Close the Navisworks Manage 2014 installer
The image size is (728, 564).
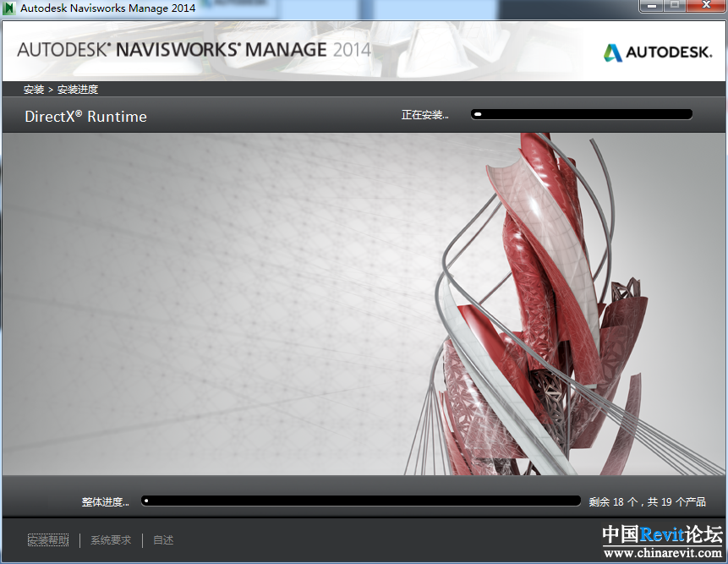[x=706, y=7]
